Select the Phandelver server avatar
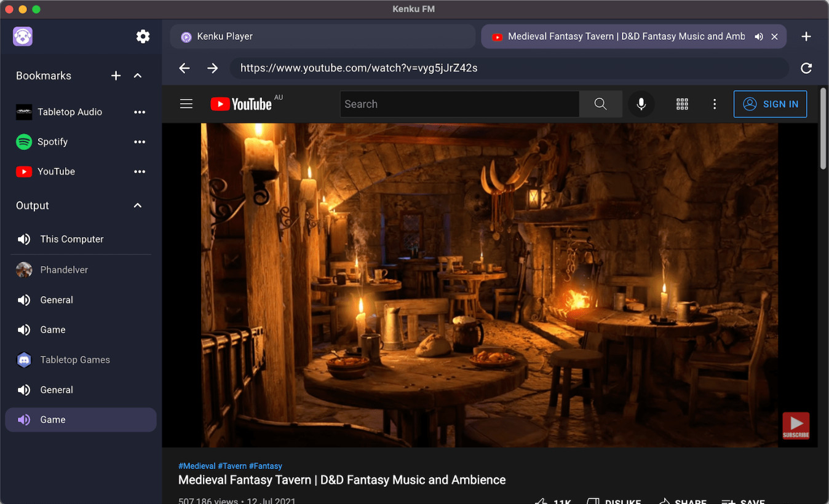Viewport: 829px width, 504px height. [x=24, y=270]
